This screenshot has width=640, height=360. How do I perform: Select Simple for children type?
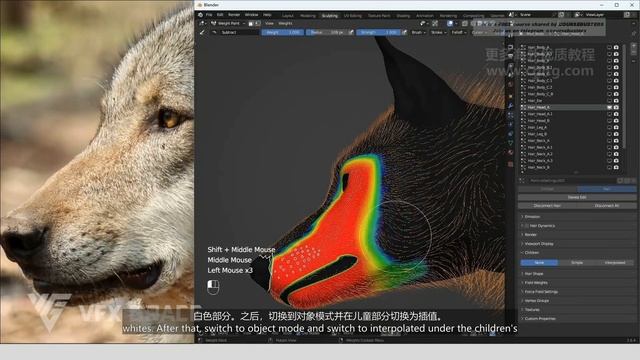click(x=577, y=262)
